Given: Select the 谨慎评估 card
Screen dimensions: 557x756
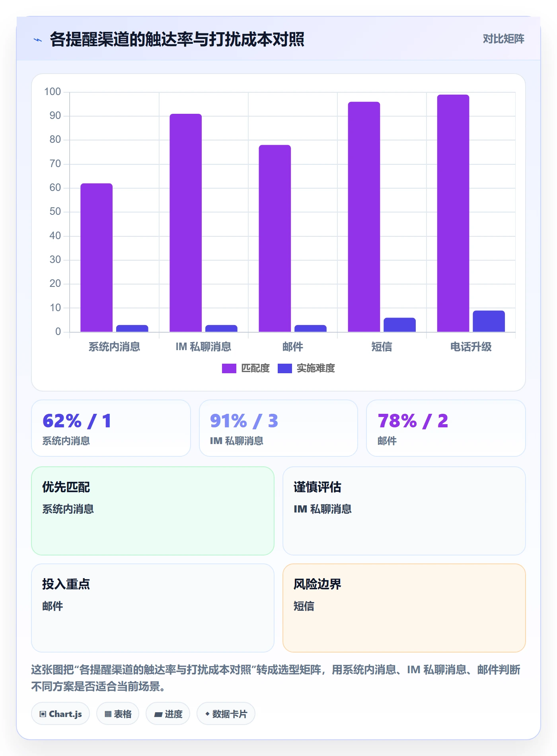Looking at the screenshot, I should pyautogui.click(x=404, y=511).
